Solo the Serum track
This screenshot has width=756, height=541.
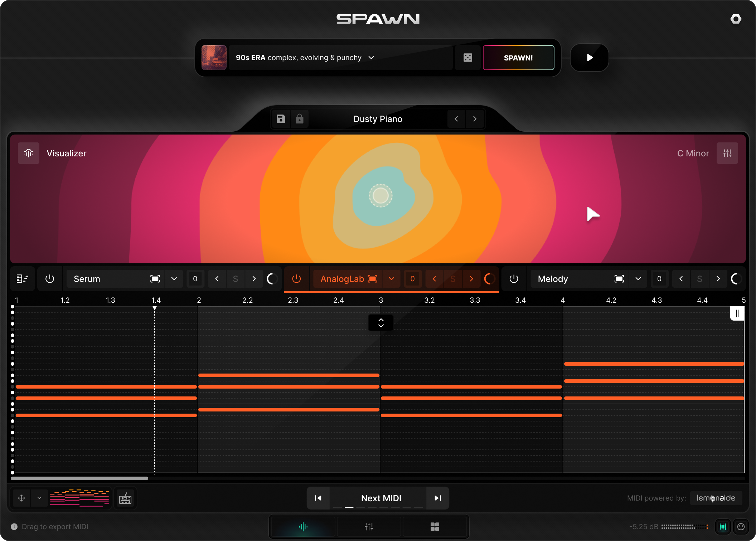click(x=236, y=279)
